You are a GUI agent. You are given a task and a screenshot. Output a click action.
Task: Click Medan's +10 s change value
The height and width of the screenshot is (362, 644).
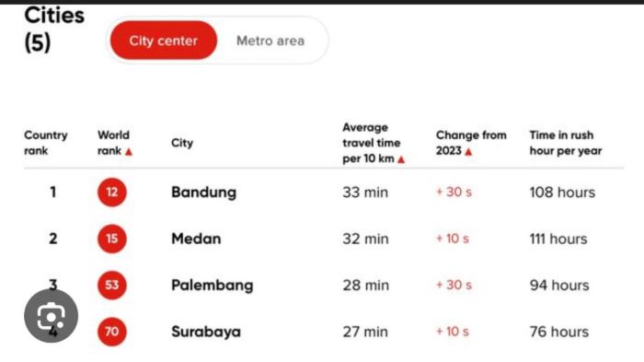click(x=453, y=239)
